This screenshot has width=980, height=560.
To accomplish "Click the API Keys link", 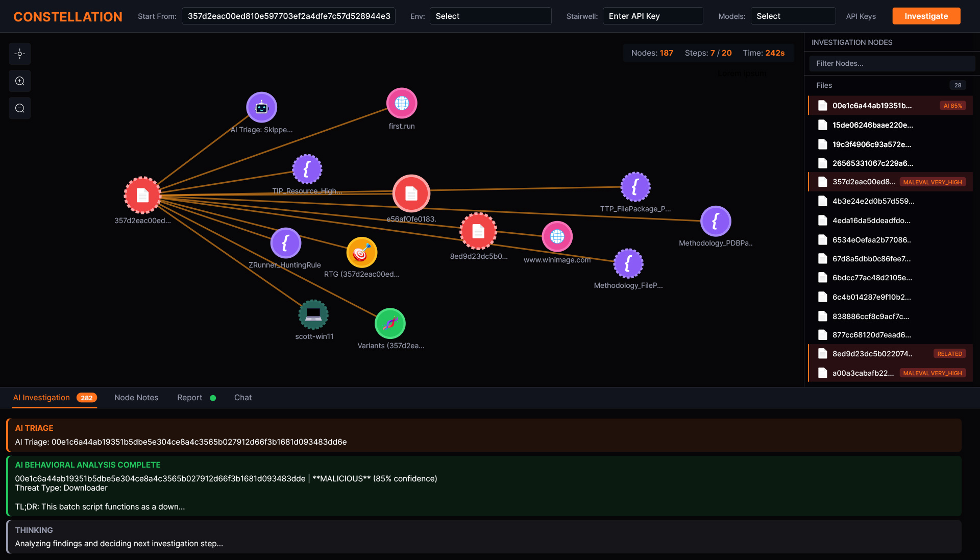I will pyautogui.click(x=861, y=16).
